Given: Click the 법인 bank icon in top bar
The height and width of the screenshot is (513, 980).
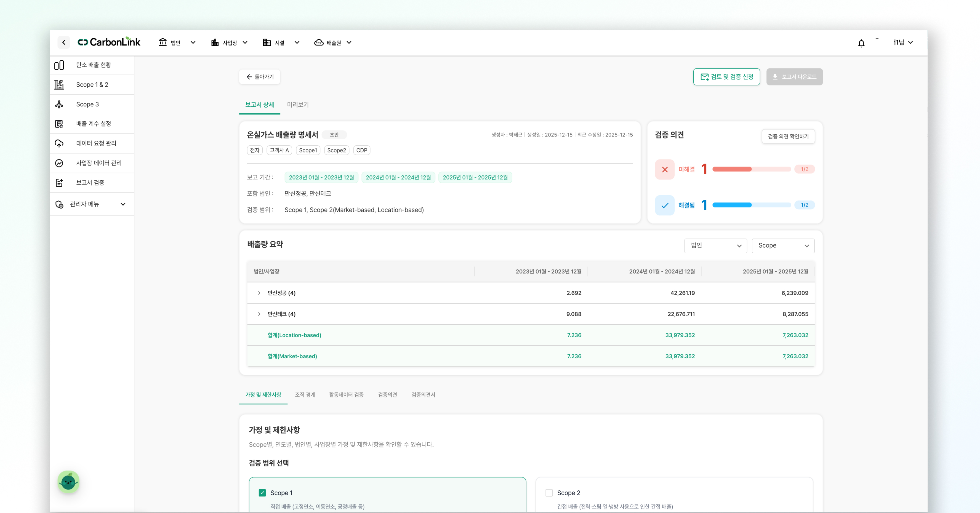Looking at the screenshot, I should (x=163, y=42).
